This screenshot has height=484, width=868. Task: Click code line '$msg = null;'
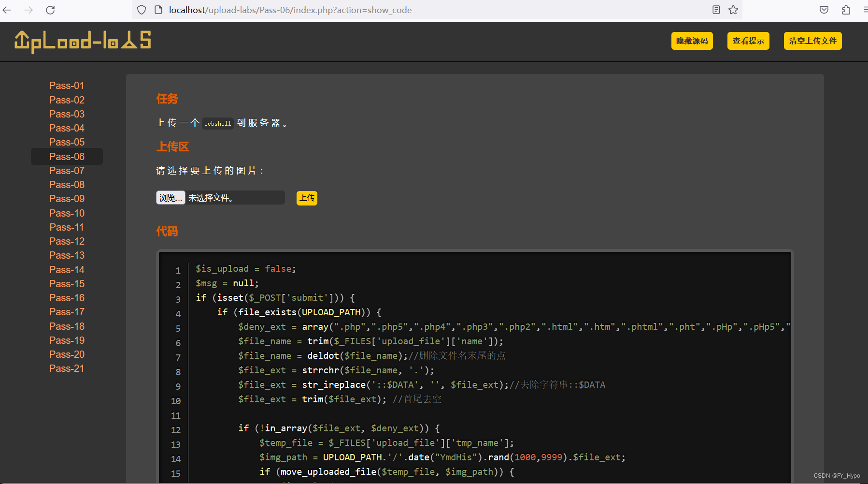[227, 283]
